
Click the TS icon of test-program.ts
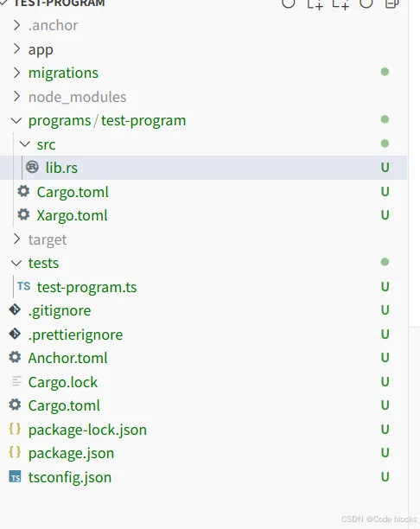click(23, 286)
